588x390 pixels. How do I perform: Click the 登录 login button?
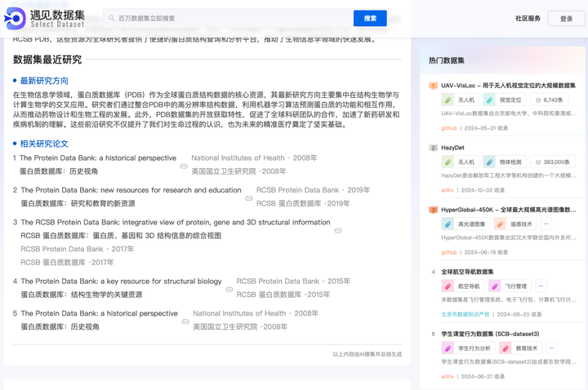566,19
